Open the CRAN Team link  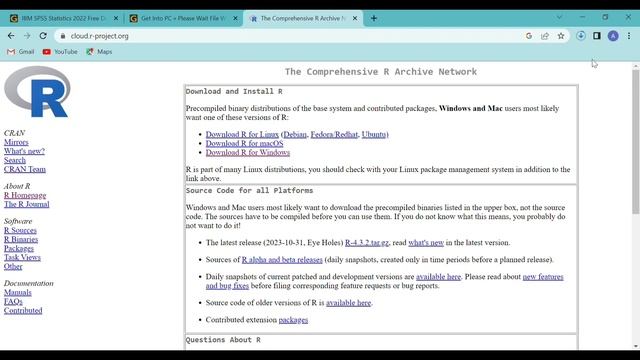tap(24, 169)
